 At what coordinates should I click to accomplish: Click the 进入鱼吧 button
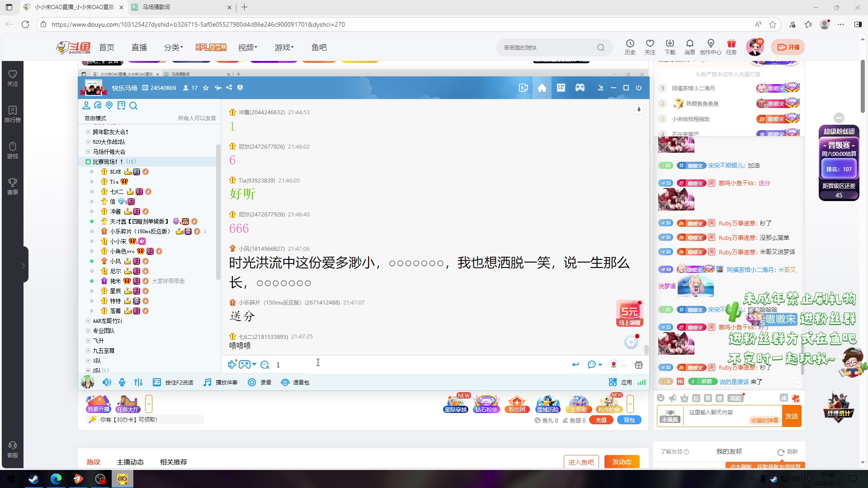coord(581,462)
